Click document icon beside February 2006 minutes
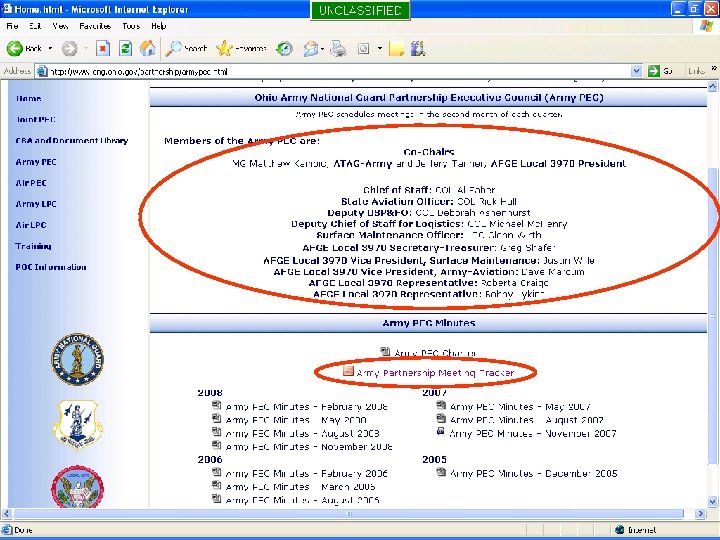720x540 pixels. pos(217,472)
